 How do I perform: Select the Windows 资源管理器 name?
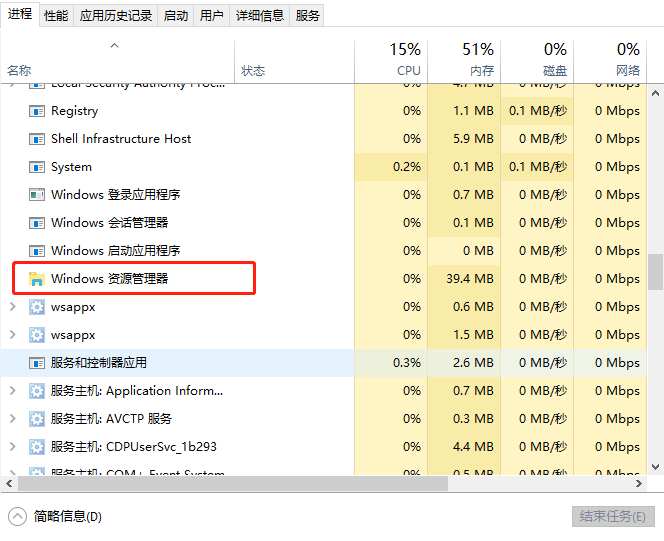point(110,279)
